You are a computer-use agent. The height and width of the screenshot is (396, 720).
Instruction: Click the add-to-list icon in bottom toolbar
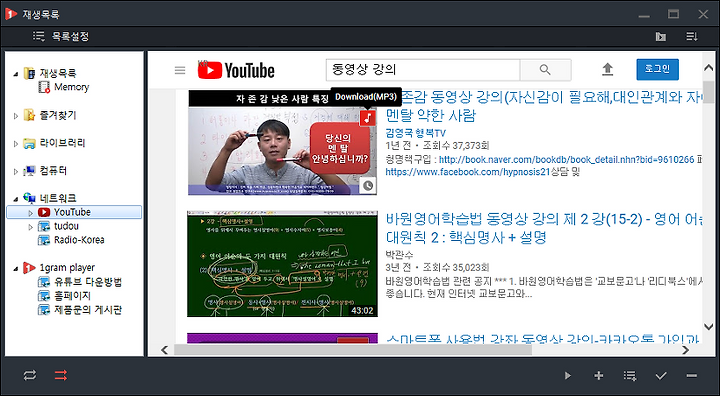[630, 376]
